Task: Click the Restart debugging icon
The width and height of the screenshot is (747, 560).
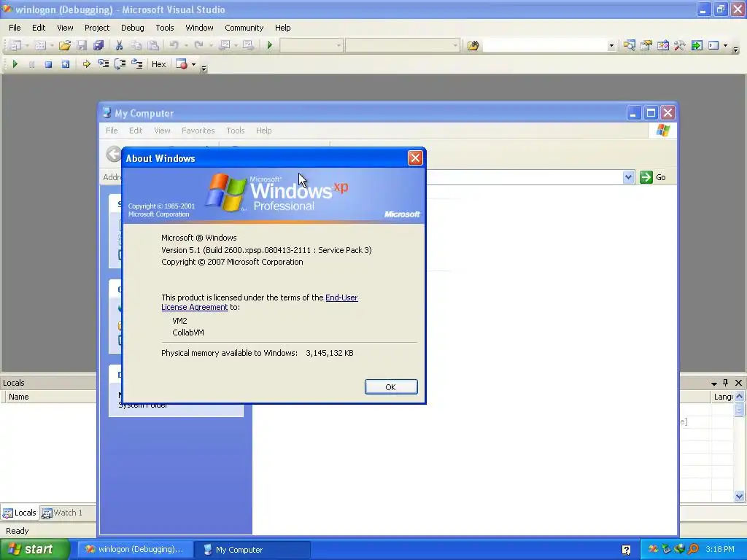Action: [65, 64]
